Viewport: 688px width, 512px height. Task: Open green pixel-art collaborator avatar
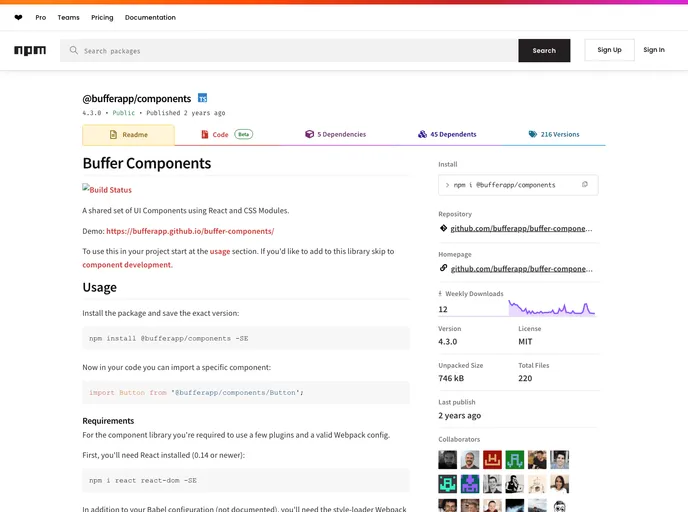[x=514, y=460]
